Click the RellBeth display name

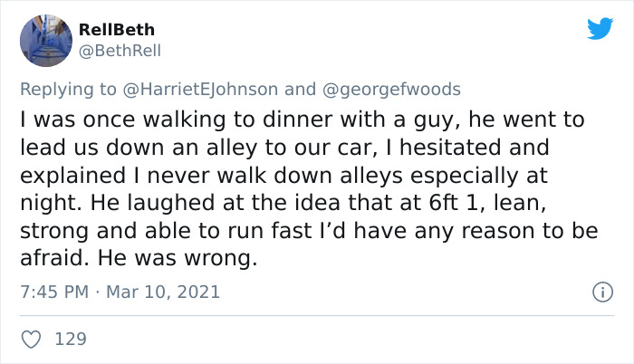click(117, 30)
